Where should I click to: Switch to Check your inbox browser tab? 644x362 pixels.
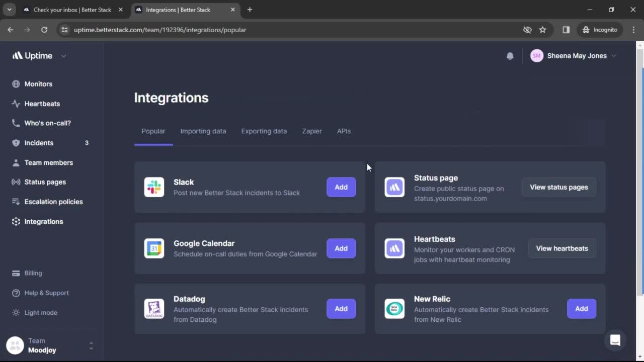tap(72, 10)
